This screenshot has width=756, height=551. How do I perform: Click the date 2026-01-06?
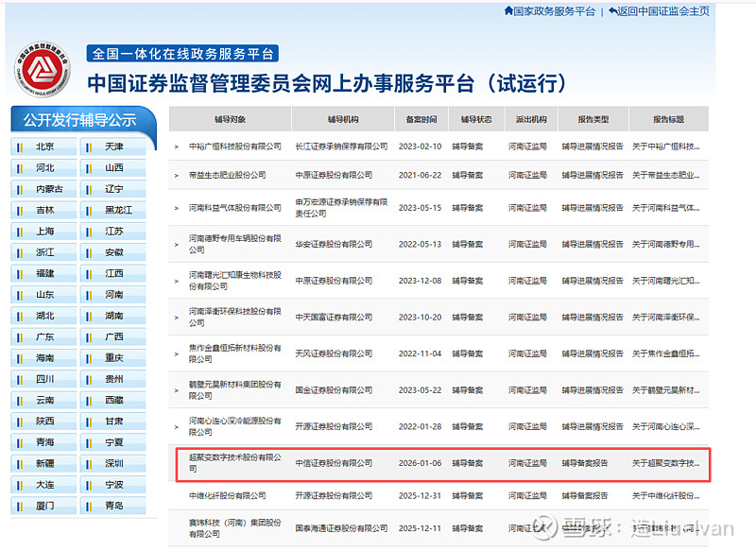pos(420,463)
